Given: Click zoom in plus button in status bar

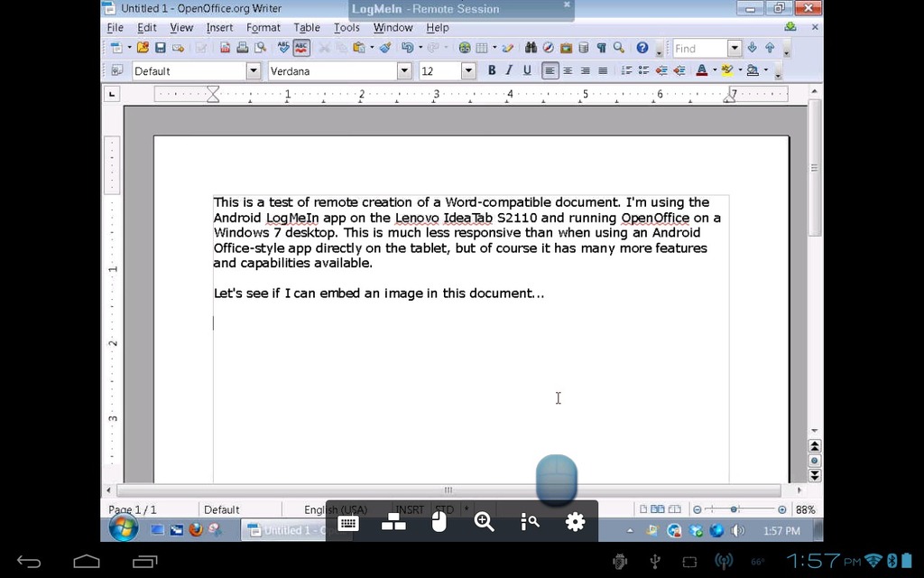Looking at the screenshot, I should [x=782, y=509].
